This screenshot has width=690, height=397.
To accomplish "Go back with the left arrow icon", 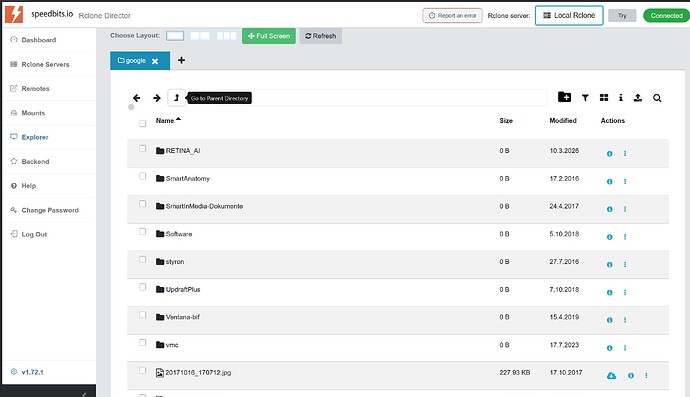I will [x=136, y=98].
